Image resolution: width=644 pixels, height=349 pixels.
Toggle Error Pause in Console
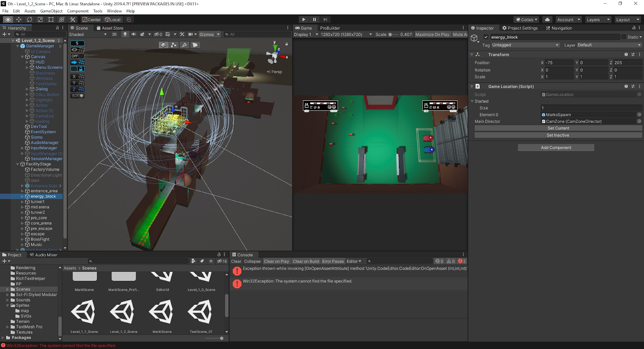[333, 261]
